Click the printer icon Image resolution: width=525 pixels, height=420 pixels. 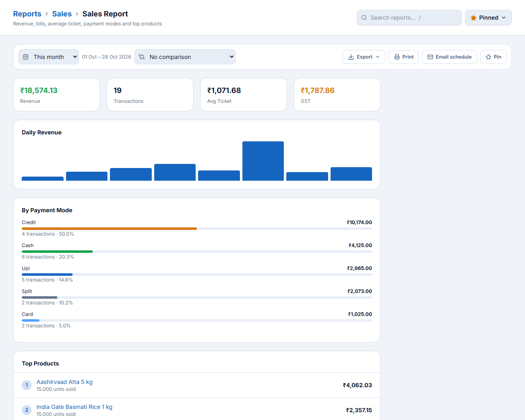397,57
